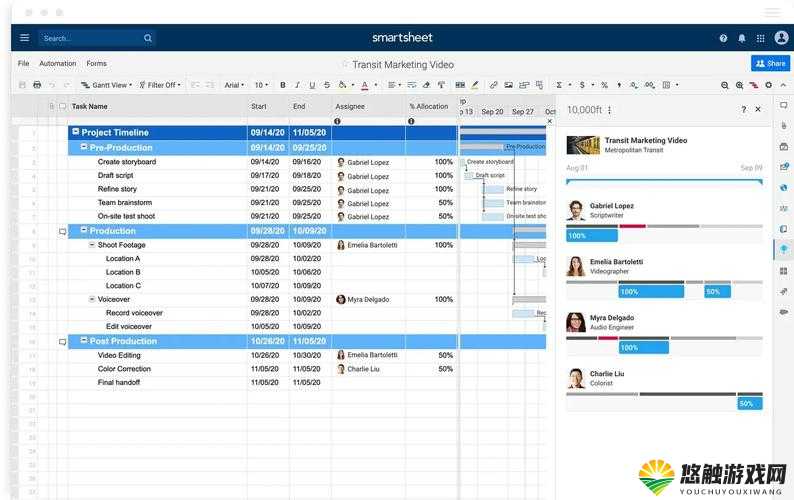
Task: Collapse the Shoot Footage subtasks
Action: click(92, 245)
